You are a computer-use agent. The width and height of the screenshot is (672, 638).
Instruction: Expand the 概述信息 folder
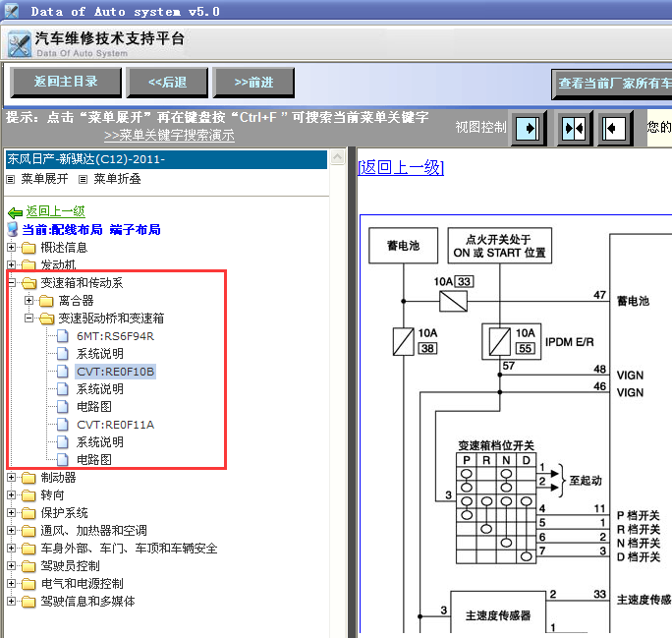12,247
